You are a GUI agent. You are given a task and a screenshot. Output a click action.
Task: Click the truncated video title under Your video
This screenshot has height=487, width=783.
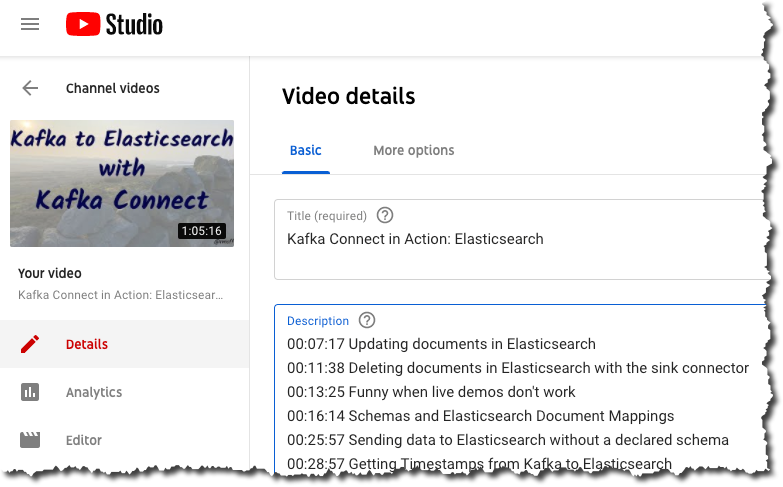[120, 295]
